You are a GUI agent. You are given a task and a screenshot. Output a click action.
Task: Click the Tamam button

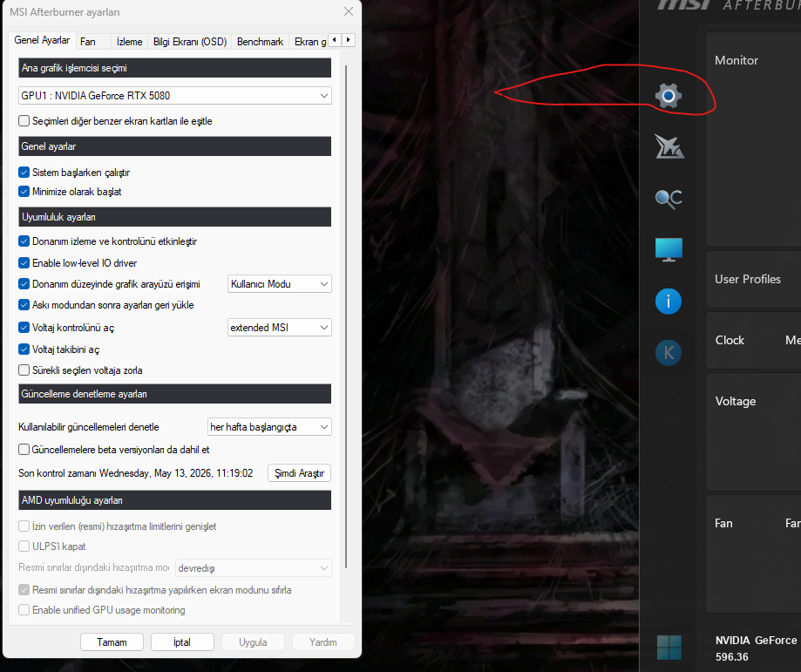tap(112, 641)
